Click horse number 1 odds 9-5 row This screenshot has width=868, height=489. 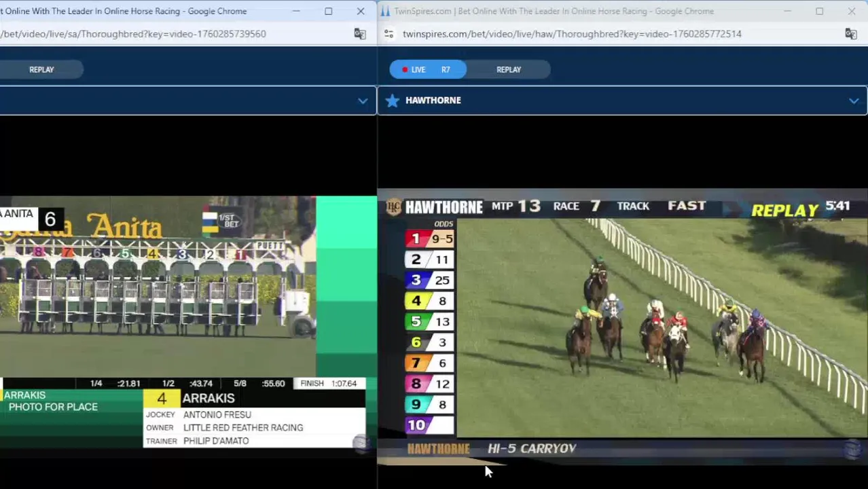click(429, 238)
